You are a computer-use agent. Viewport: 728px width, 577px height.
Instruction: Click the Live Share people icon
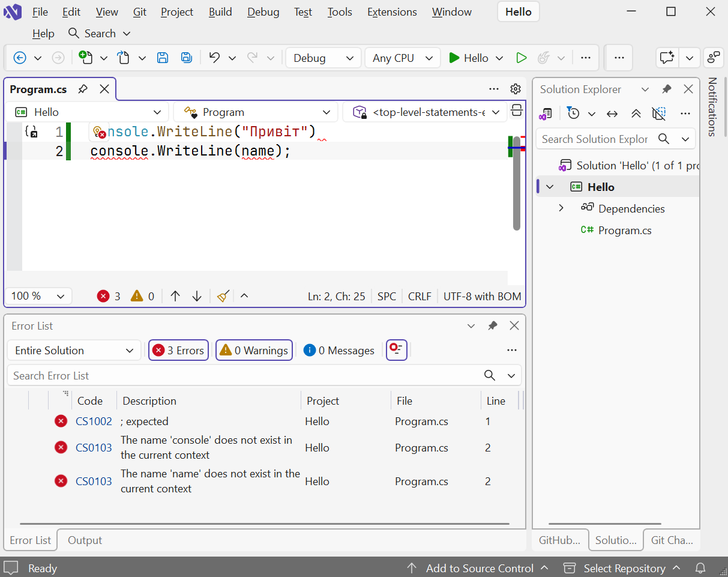(x=713, y=58)
